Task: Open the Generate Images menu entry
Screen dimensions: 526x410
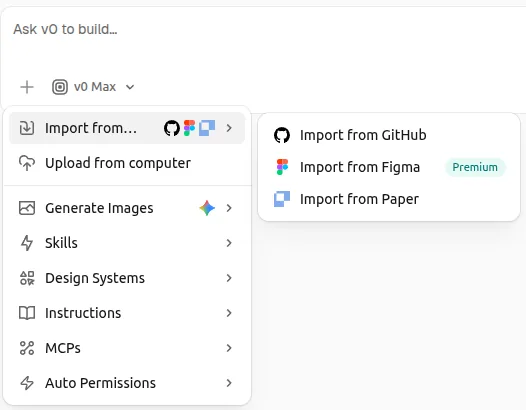Action: pyautogui.click(x=127, y=208)
